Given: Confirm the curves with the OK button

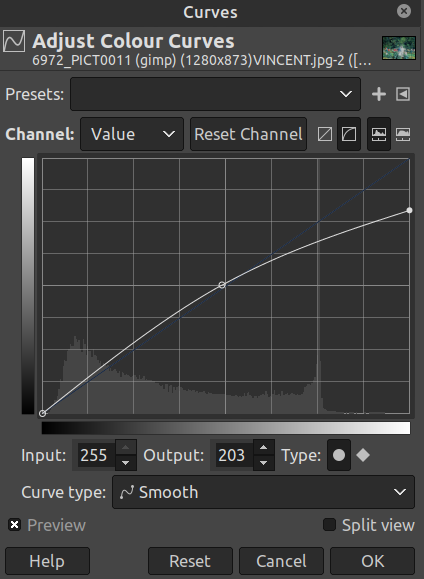Looking at the screenshot, I should [373, 561].
